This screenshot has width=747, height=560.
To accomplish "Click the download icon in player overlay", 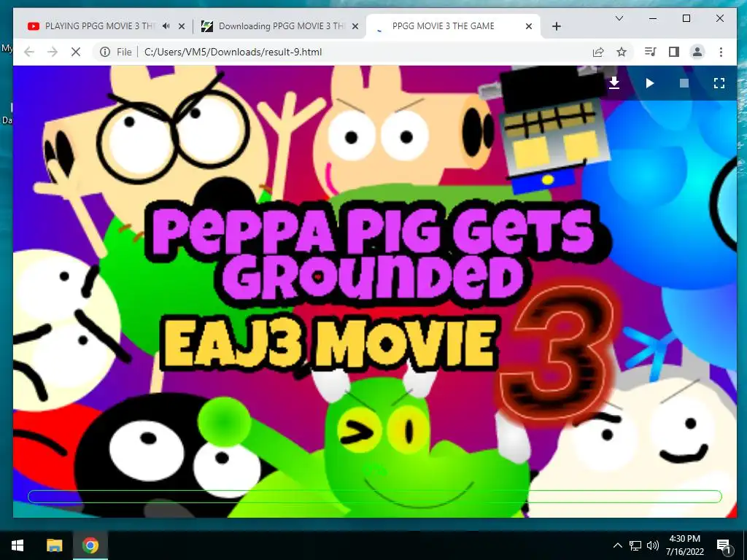I will (614, 83).
